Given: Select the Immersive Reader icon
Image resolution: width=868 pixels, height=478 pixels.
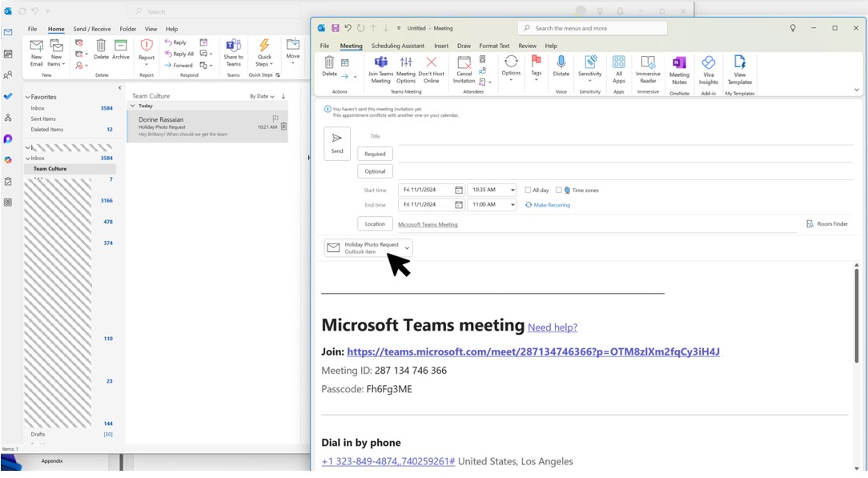Looking at the screenshot, I should click(x=647, y=70).
